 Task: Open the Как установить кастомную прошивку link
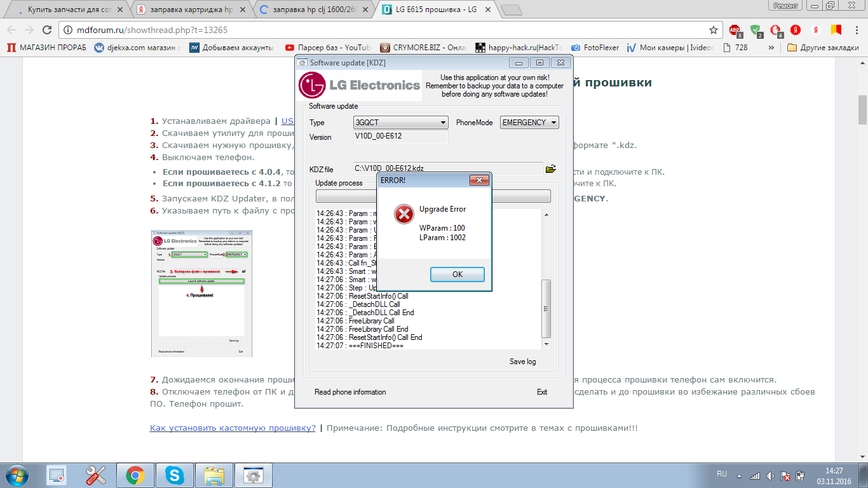pyautogui.click(x=233, y=428)
